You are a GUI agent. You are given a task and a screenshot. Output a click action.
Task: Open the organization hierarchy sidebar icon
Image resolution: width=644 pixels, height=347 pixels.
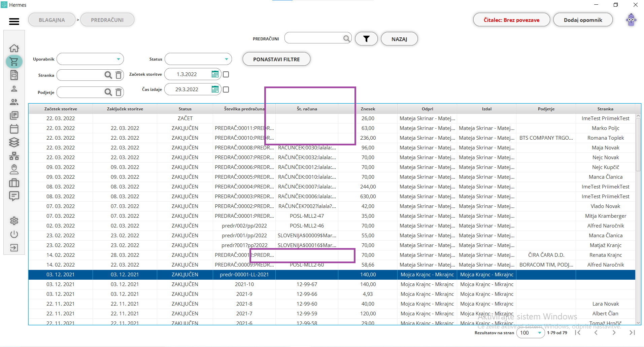(14, 156)
